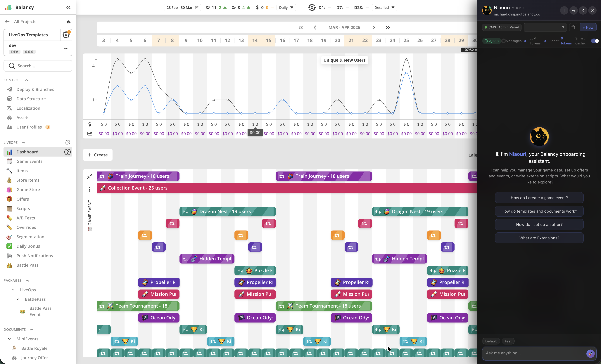Image resolution: width=601 pixels, height=364 pixels.
Task: Switch the assistant to Default mode
Action: [x=491, y=341]
